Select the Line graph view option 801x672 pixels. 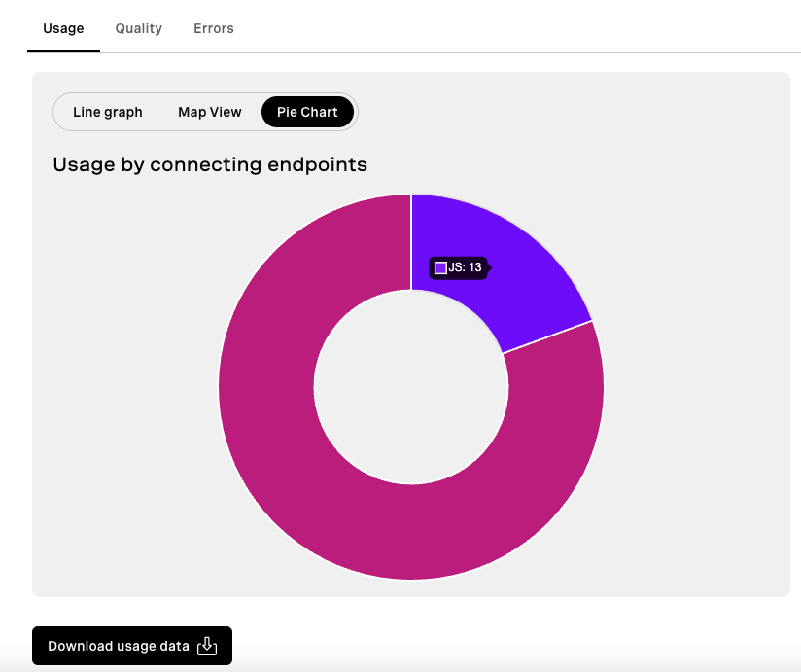coord(107,112)
